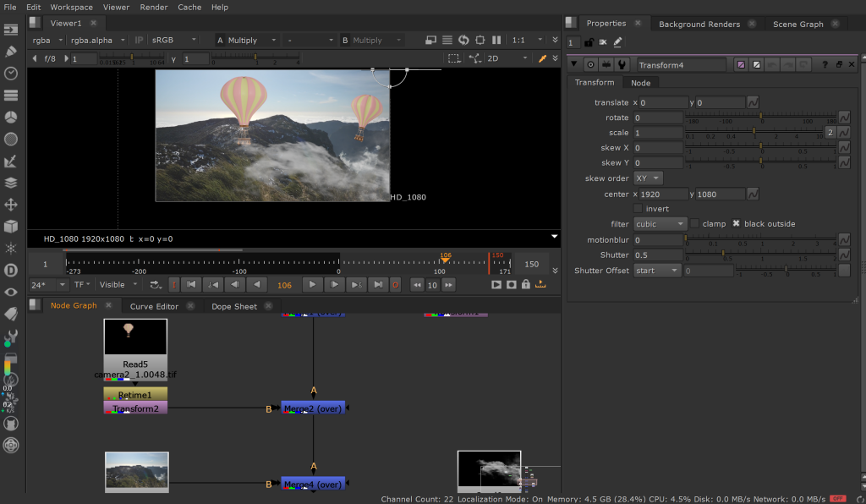Open the sRGB viewer process dropdown

click(174, 40)
